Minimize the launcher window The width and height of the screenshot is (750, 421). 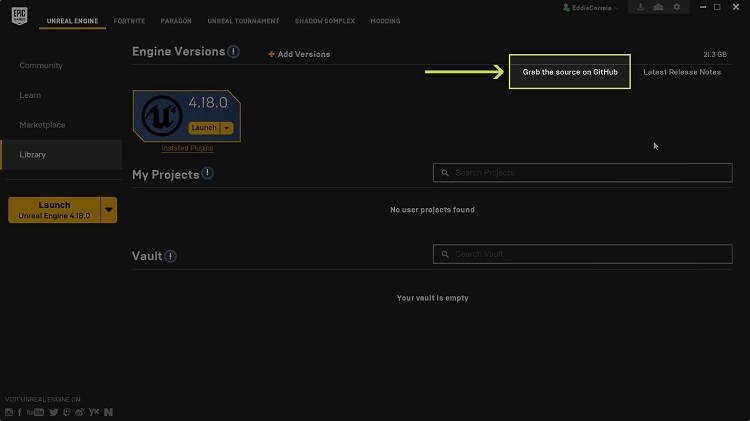(703, 7)
